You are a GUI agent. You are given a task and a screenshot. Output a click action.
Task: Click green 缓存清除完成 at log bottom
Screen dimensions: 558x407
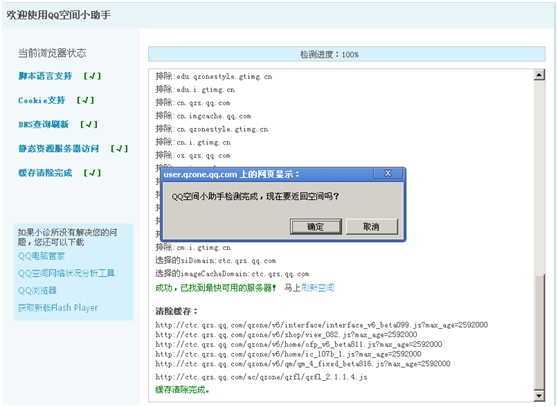[x=182, y=390]
